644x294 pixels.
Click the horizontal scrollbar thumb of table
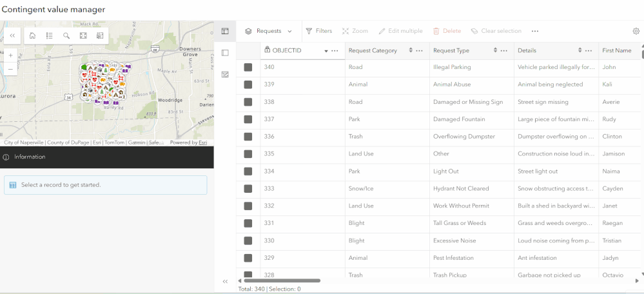pos(282,281)
